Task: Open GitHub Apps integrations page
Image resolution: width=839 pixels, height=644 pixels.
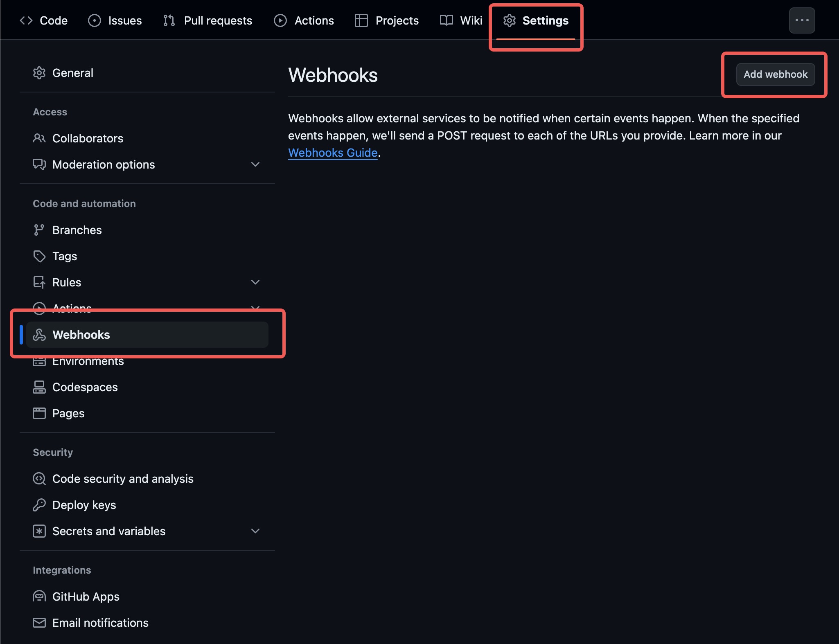Action: coord(147,597)
